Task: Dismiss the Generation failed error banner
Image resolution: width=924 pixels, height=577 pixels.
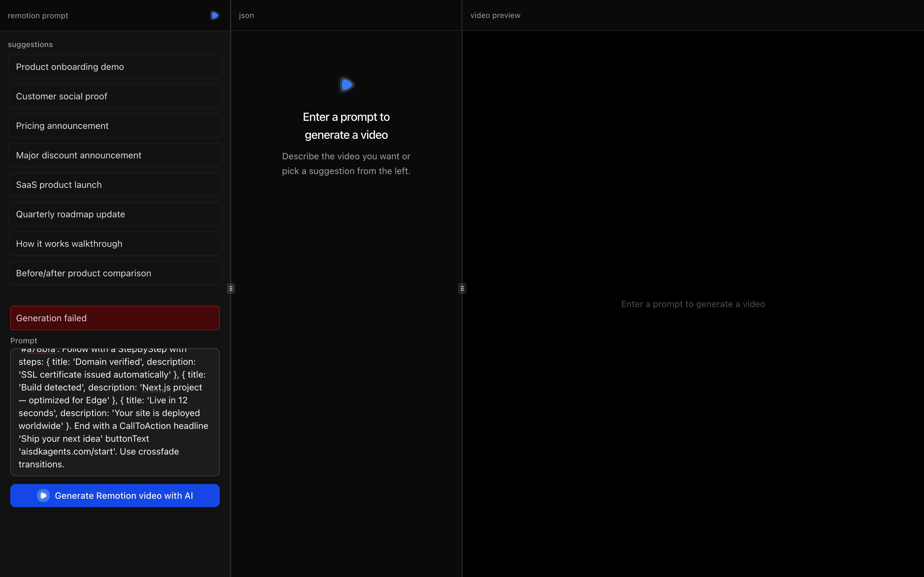Action: 115,317
